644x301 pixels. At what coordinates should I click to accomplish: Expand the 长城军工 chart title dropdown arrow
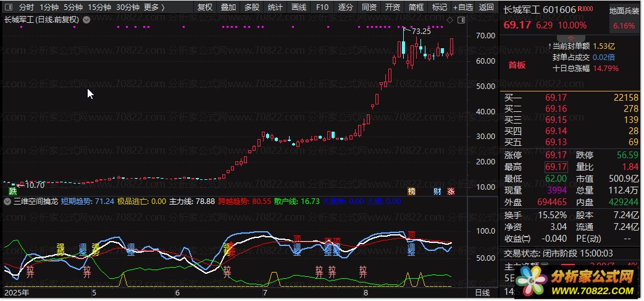point(86,19)
